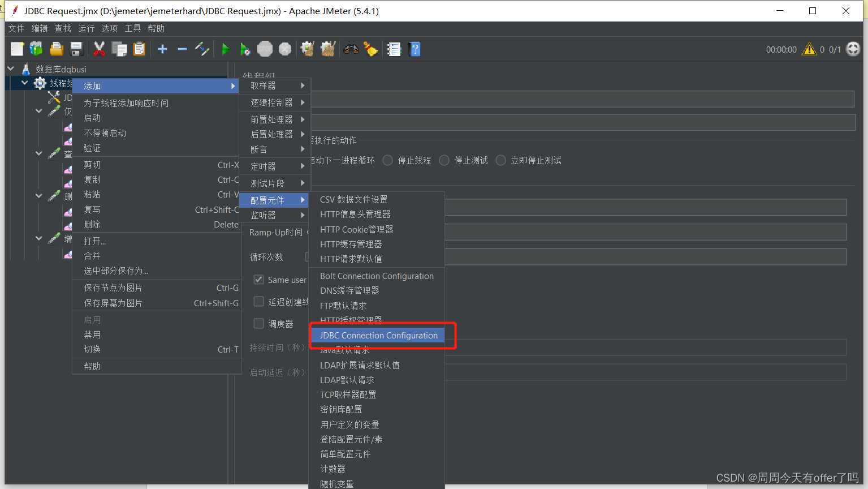Expand the 监听器 submenu
Image resolution: width=868 pixels, height=489 pixels.
click(275, 215)
